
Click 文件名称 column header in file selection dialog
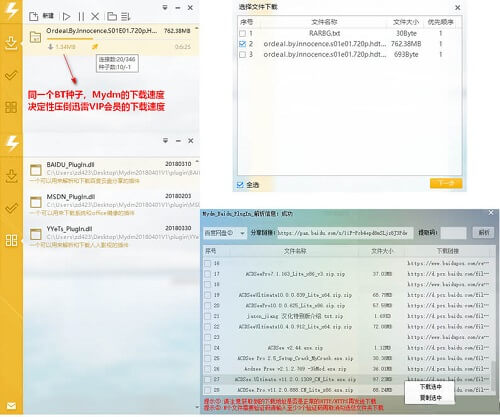pos(324,22)
